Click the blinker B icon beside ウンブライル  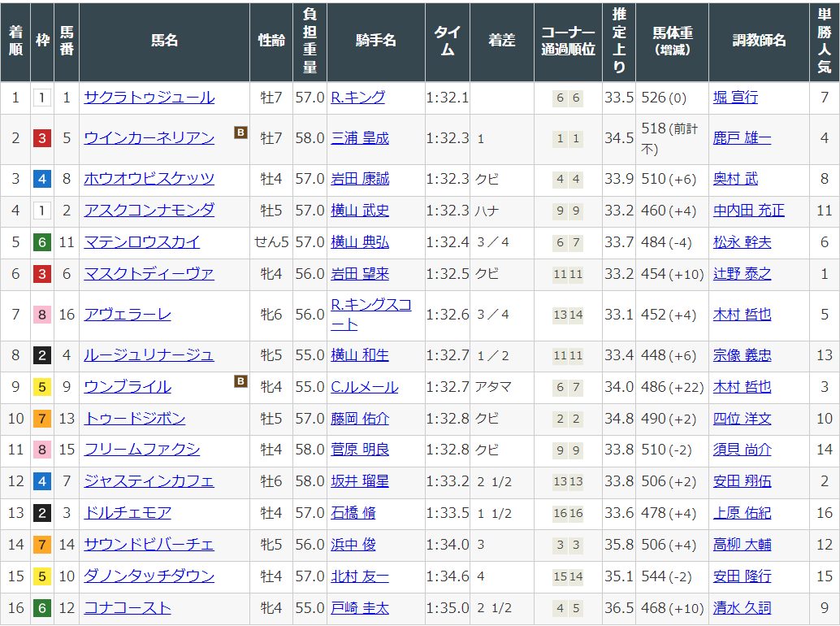tap(240, 380)
